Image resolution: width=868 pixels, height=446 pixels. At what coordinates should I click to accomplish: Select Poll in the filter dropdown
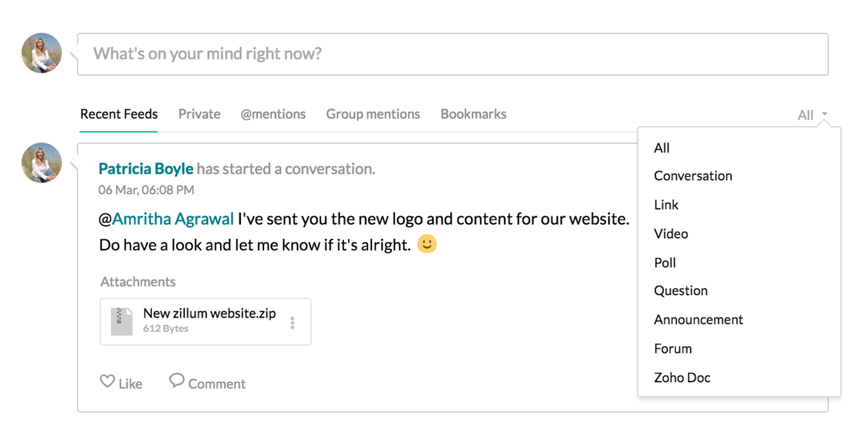click(665, 263)
